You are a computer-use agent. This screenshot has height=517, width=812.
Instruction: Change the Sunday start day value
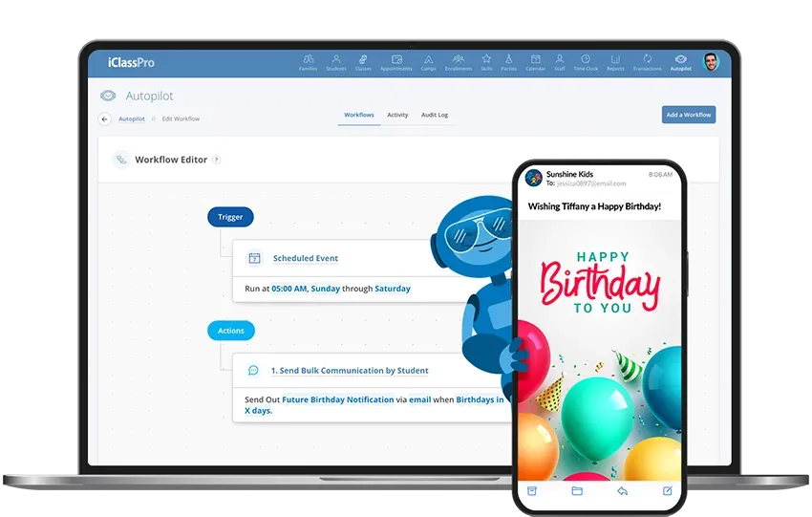(x=325, y=289)
